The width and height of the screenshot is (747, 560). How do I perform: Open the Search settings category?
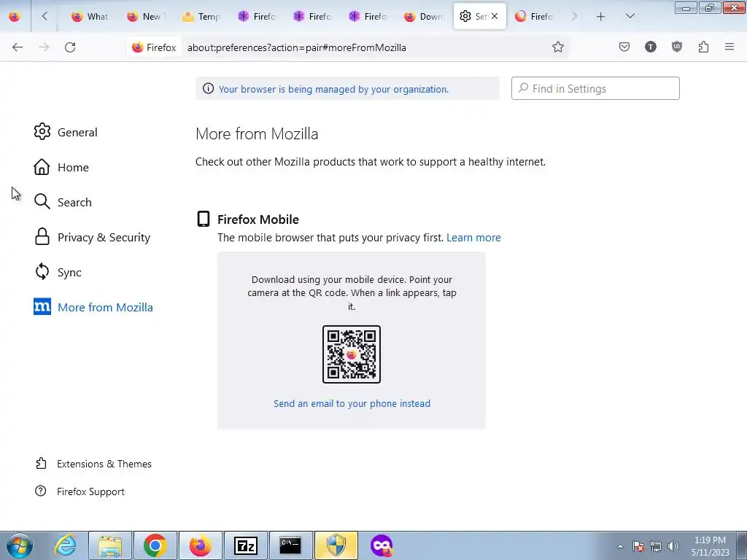click(x=63, y=202)
